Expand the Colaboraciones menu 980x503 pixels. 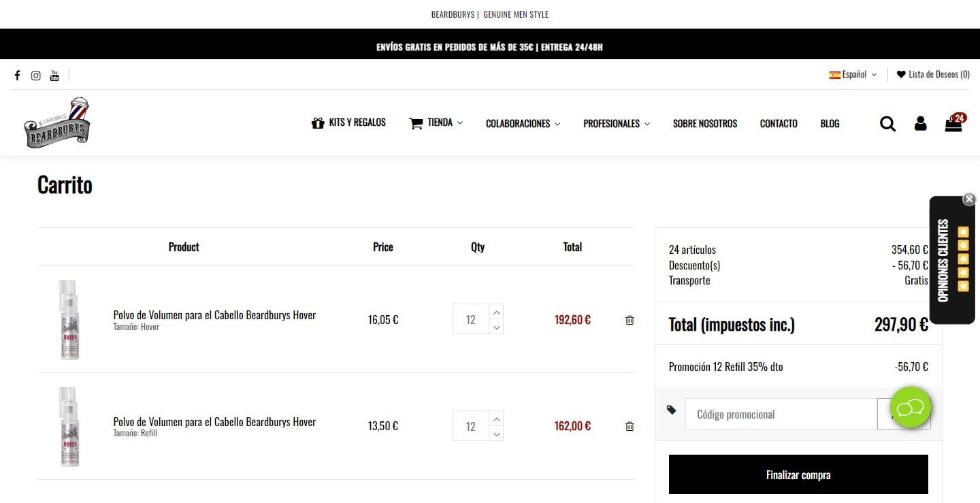tap(523, 124)
